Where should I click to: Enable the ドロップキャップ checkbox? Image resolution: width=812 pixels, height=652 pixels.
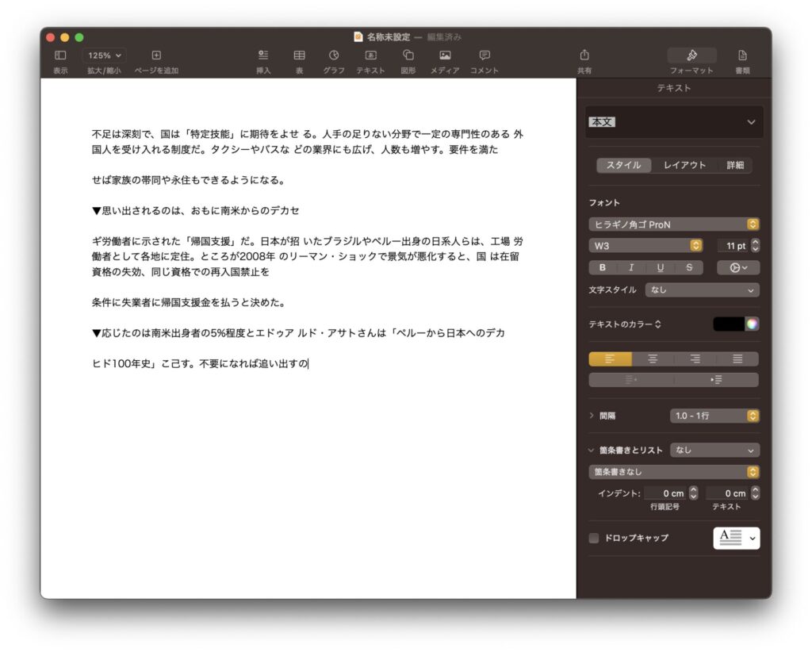(x=594, y=538)
